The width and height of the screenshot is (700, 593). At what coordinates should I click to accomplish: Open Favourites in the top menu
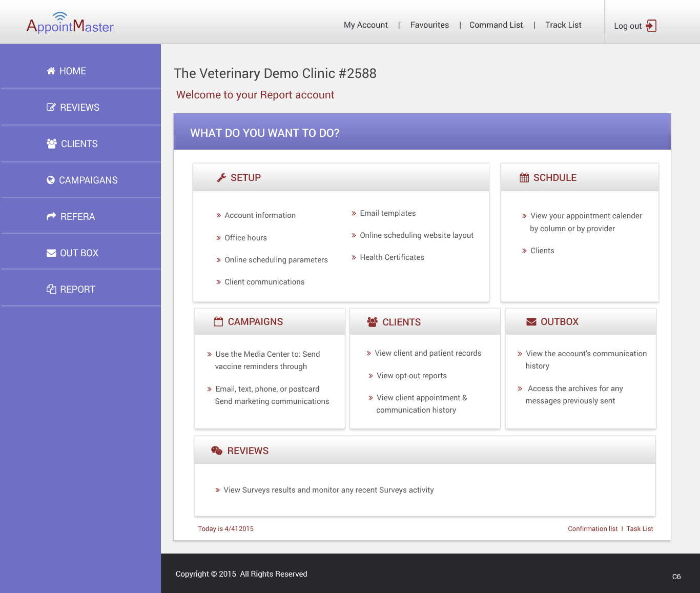[x=429, y=25]
